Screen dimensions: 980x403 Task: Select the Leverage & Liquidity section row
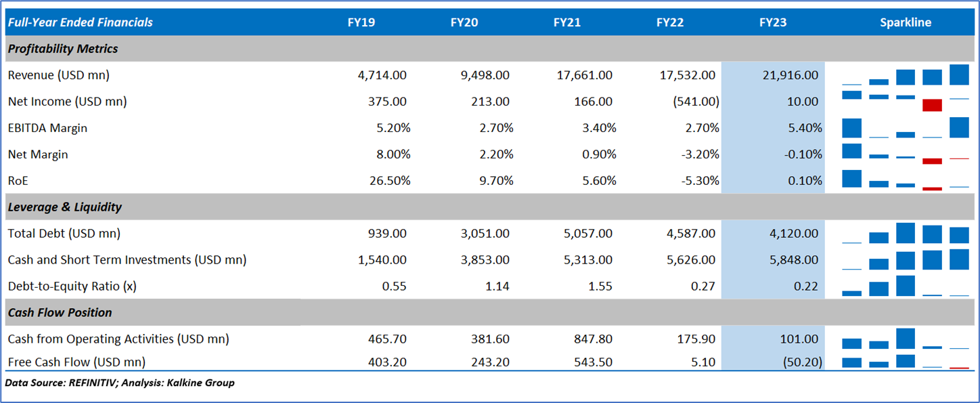coord(65,207)
